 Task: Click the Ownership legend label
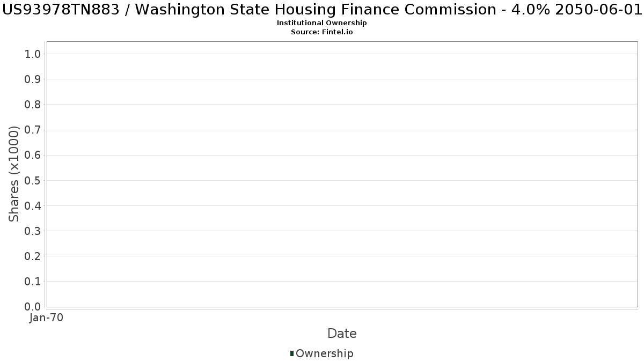(324, 353)
